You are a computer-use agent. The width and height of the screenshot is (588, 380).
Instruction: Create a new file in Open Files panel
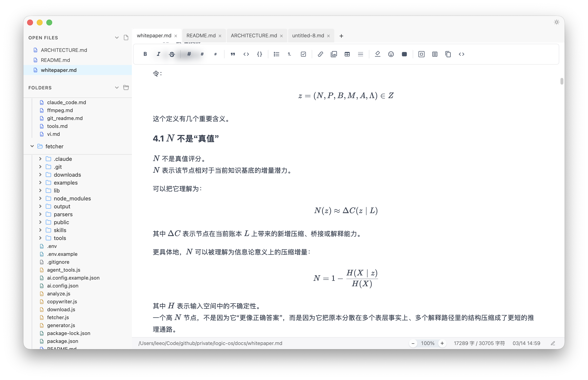[126, 37]
